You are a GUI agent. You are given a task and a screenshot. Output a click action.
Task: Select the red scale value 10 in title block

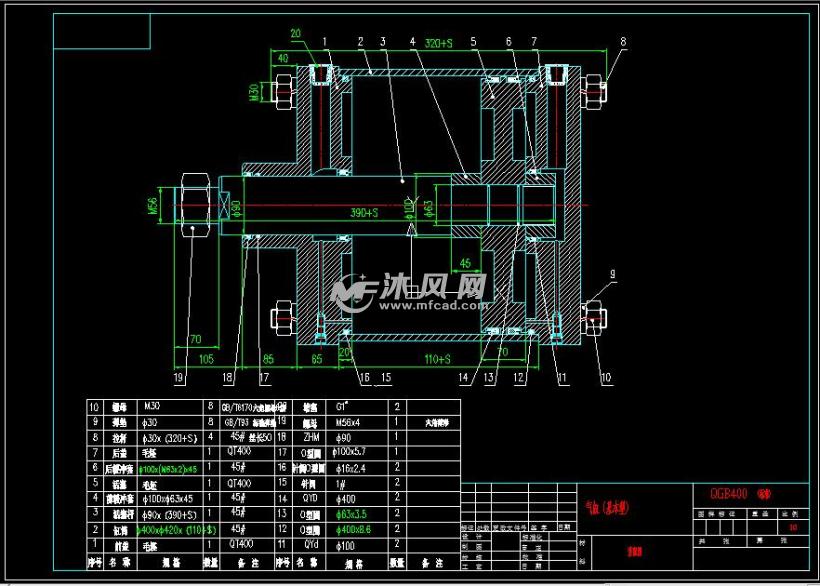point(793,527)
